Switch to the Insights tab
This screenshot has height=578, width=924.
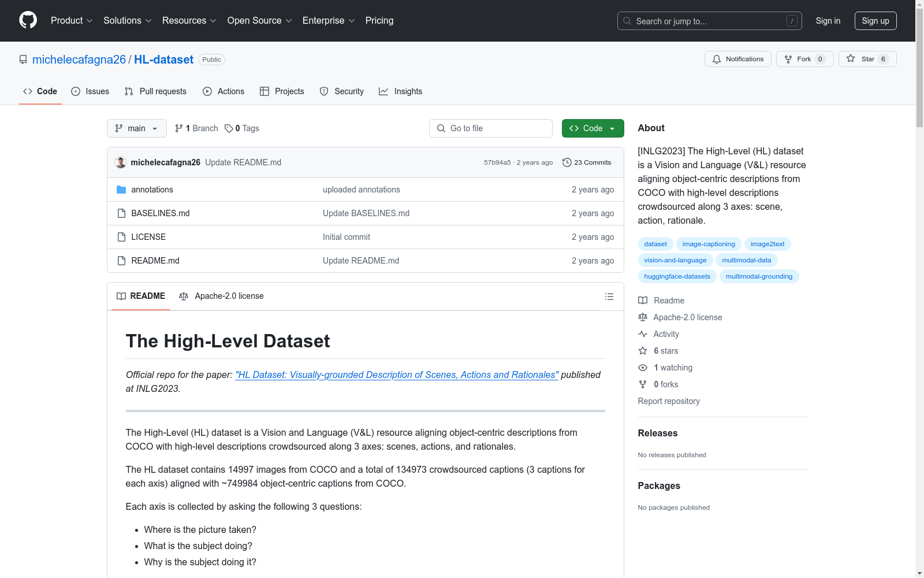pyautogui.click(x=400, y=91)
